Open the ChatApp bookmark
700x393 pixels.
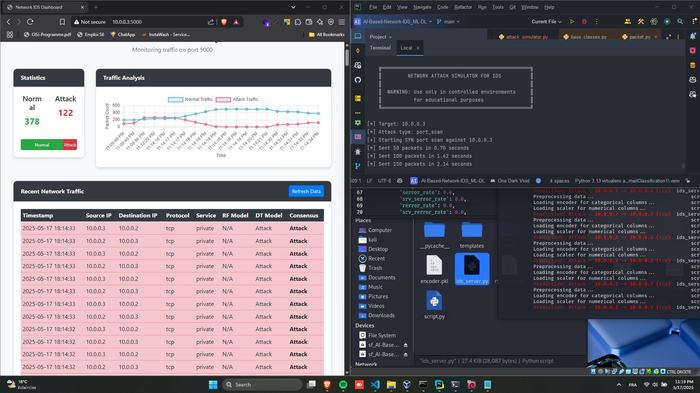point(123,34)
